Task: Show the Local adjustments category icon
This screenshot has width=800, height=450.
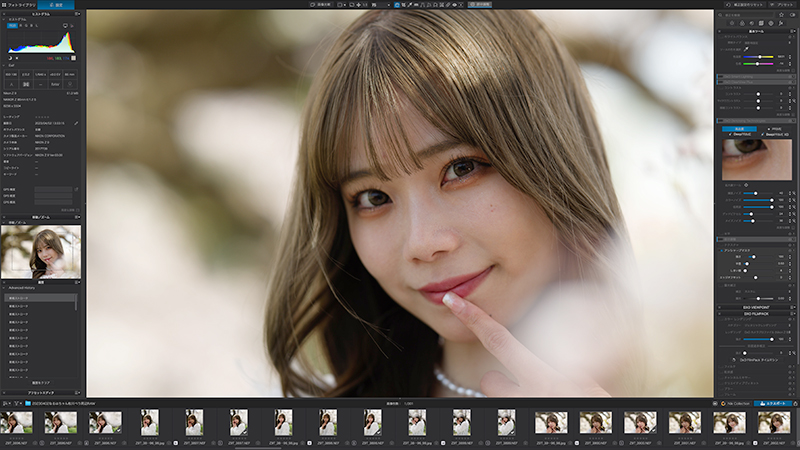Action: 781,23
